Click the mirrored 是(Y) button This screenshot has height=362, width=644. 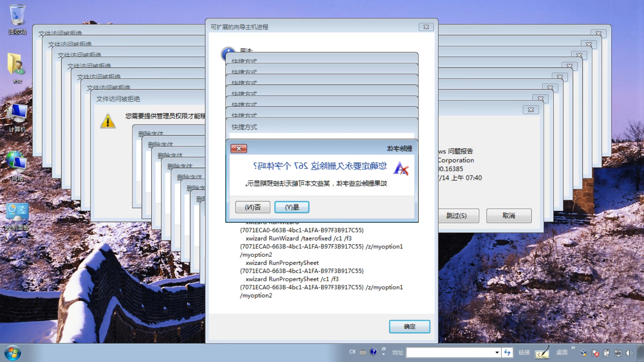[x=292, y=207]
